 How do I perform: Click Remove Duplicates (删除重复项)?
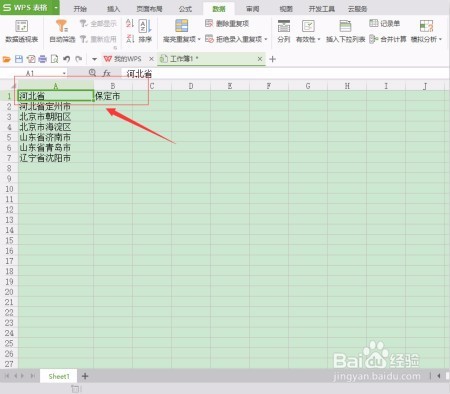(x=227, y=23)
